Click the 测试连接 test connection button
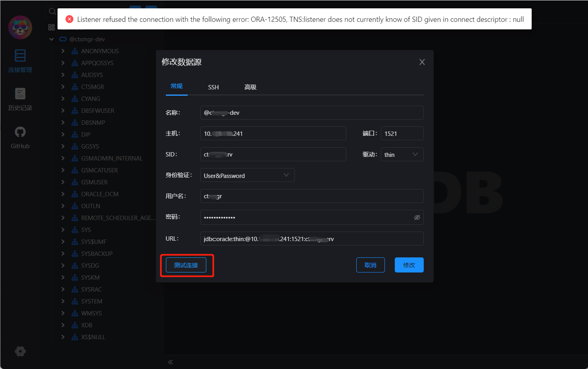The image size is (588, 369). [186, 265]
